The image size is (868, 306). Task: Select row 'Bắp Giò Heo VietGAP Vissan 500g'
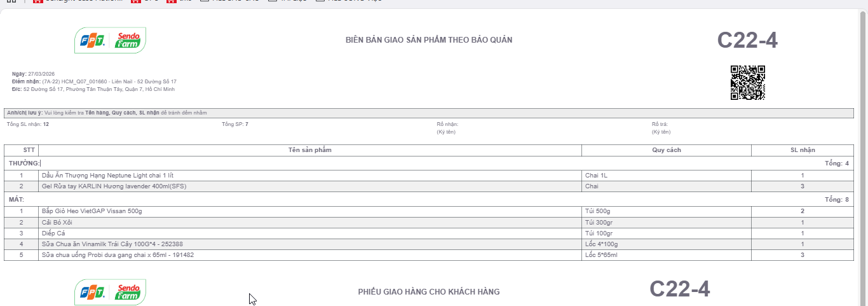coord(429,211)
